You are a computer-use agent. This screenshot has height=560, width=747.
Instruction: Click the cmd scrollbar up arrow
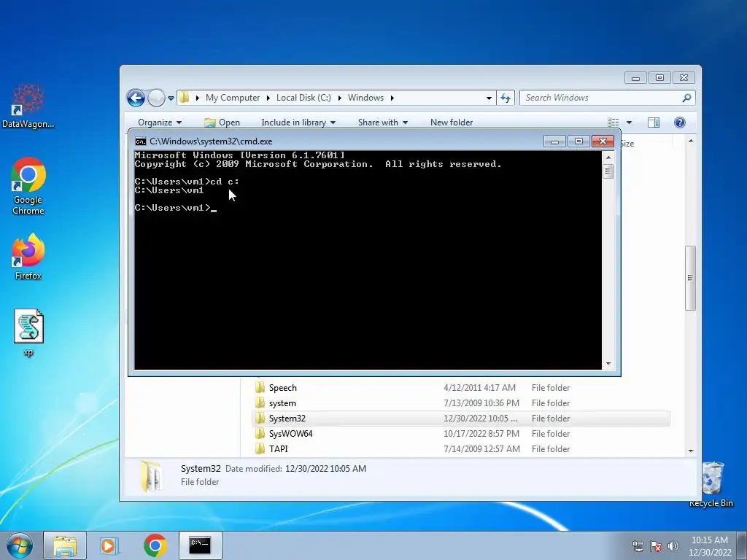(x=608, y=157)
